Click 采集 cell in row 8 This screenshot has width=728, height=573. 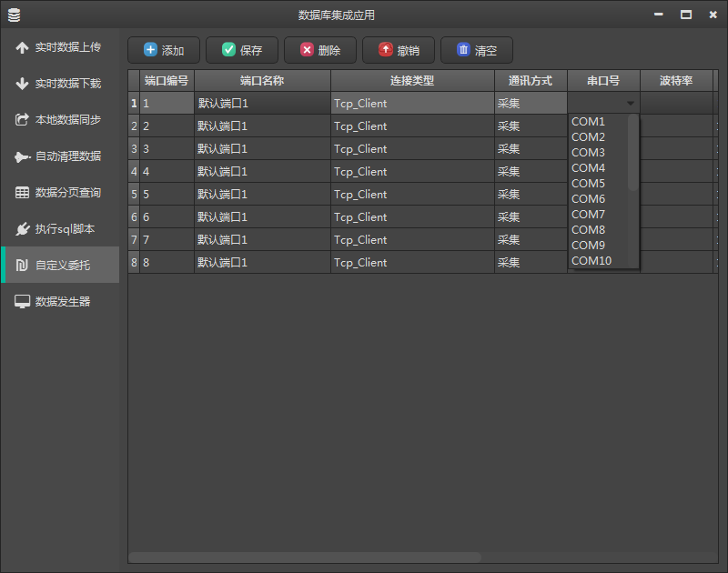531,262
